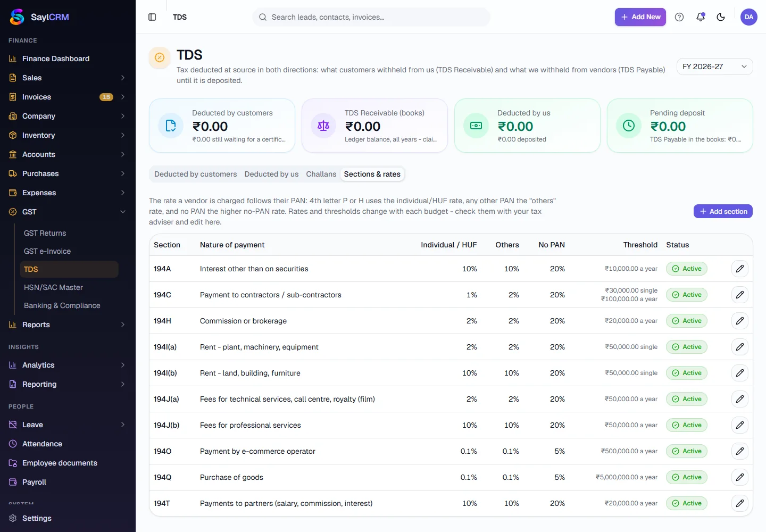Expand the Invoices menu

tap(68, 97)
